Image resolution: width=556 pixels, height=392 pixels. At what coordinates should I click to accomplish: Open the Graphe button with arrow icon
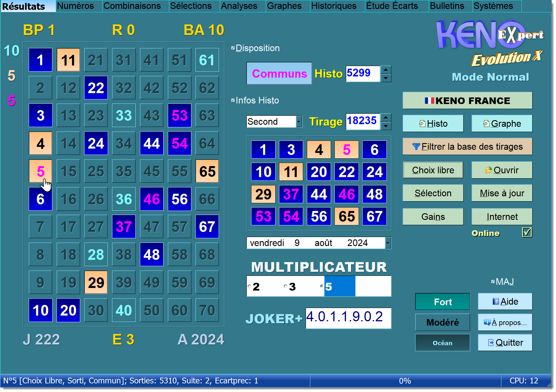[502, 124]
